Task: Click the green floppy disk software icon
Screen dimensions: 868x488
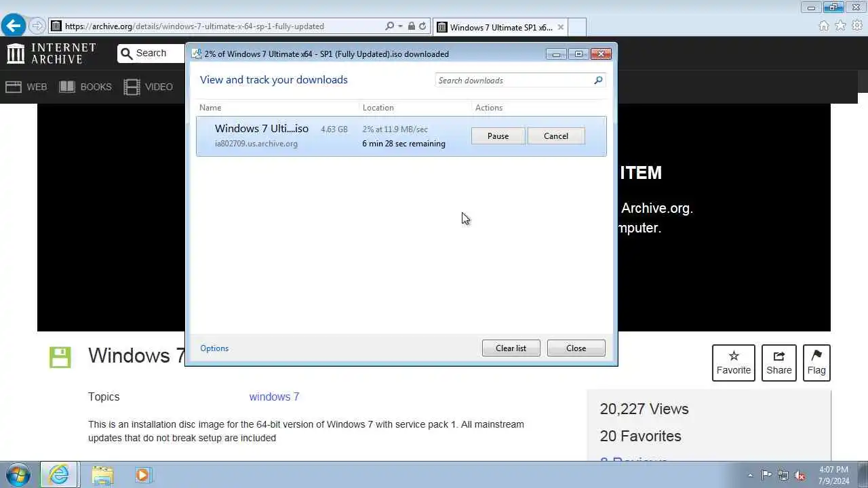Action: (60, 357)
